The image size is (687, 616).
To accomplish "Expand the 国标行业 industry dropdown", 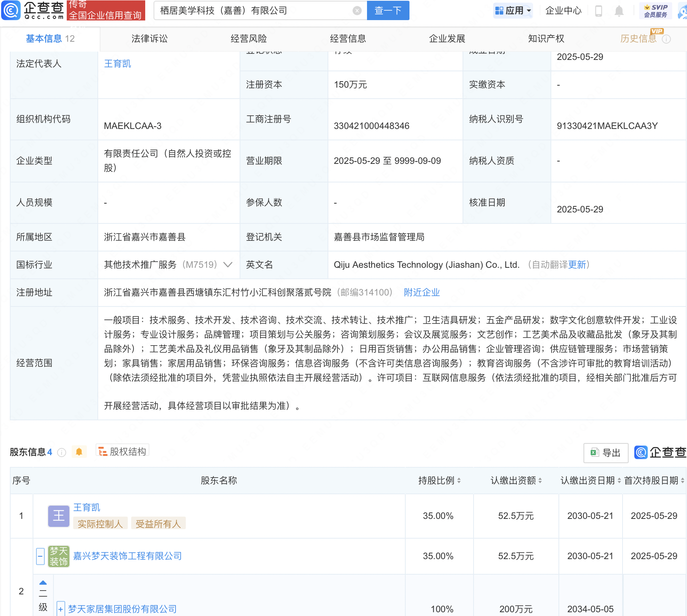I will (228, 265).
